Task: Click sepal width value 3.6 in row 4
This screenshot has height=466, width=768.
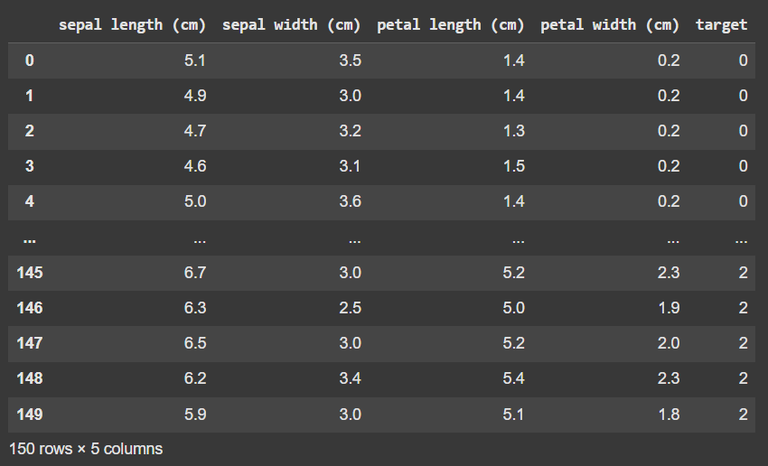Action: pos(350,201)
